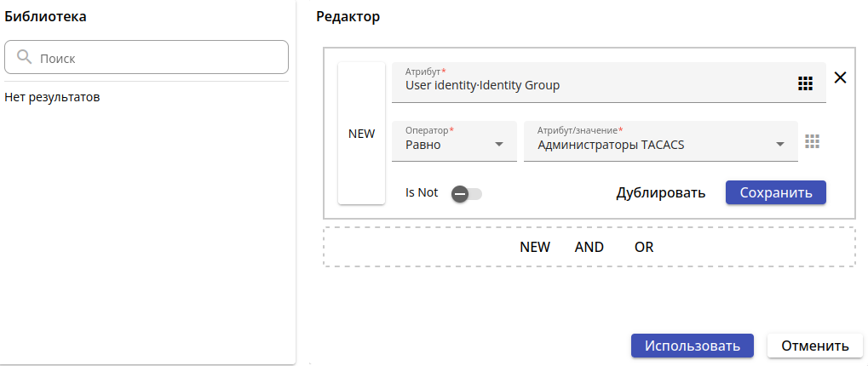The width and height of the screenshot is (868, 366).
Task: Click the Использовать button
Action: (x=692, y=346)
